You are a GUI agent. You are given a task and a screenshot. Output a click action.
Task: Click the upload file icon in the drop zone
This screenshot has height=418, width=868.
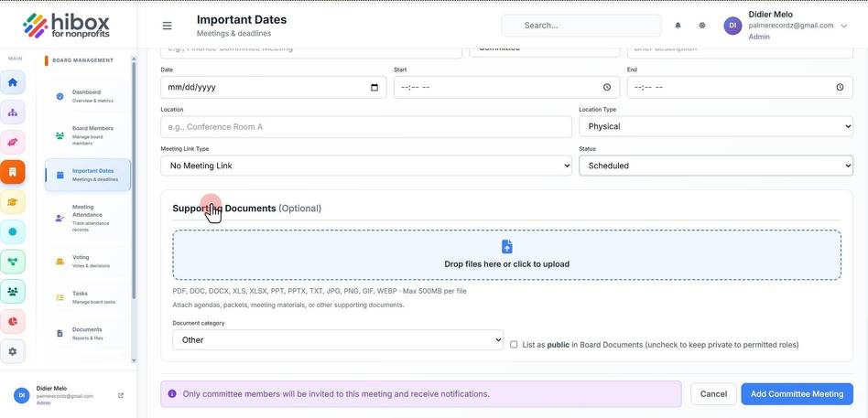click(x=506, y=247)
